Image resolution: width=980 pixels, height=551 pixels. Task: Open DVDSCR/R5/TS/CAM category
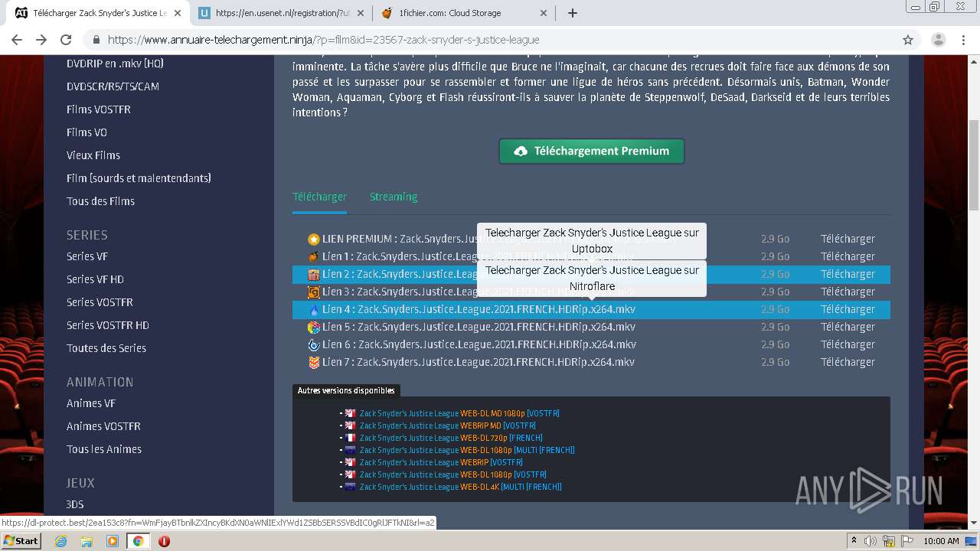pyautogui.click(x=113, y=86)
